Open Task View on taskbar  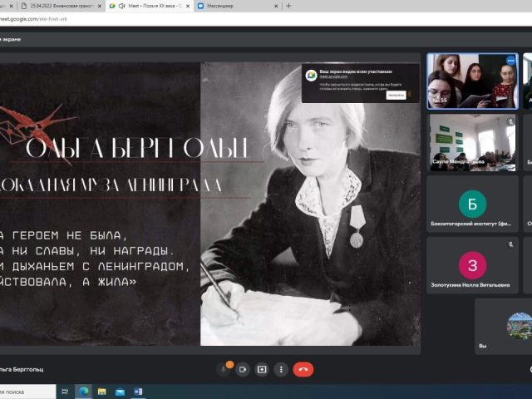[65, 392]
